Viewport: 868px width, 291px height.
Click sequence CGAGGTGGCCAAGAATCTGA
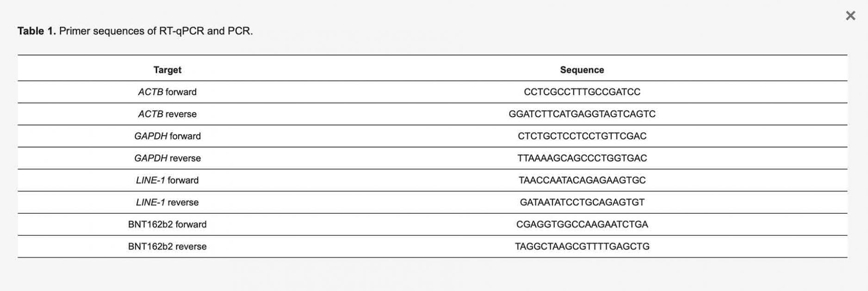tap(582, 224)
